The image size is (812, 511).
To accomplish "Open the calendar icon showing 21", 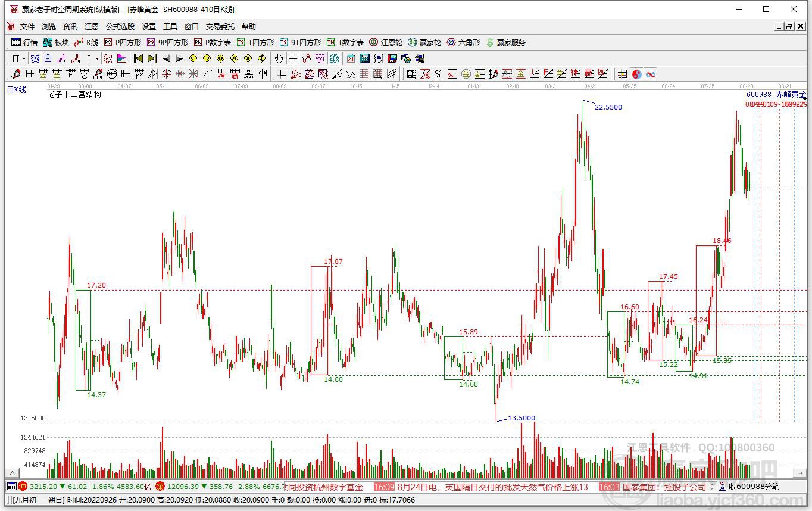I will 351,58.
